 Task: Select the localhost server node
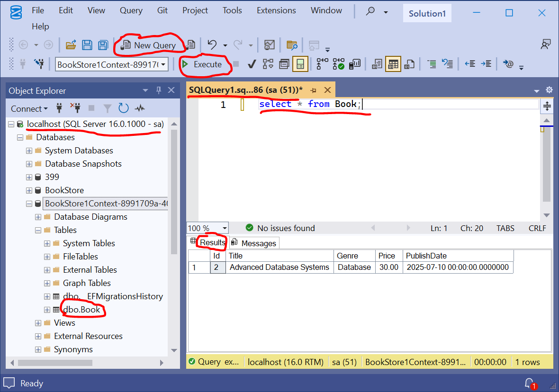[x=95, y=124]
